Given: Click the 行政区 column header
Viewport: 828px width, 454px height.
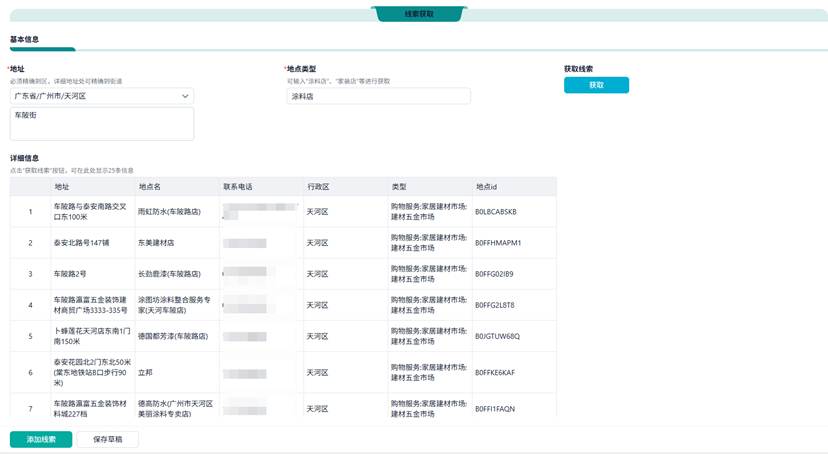Looking at the screenshot, I should click(318, 187).
